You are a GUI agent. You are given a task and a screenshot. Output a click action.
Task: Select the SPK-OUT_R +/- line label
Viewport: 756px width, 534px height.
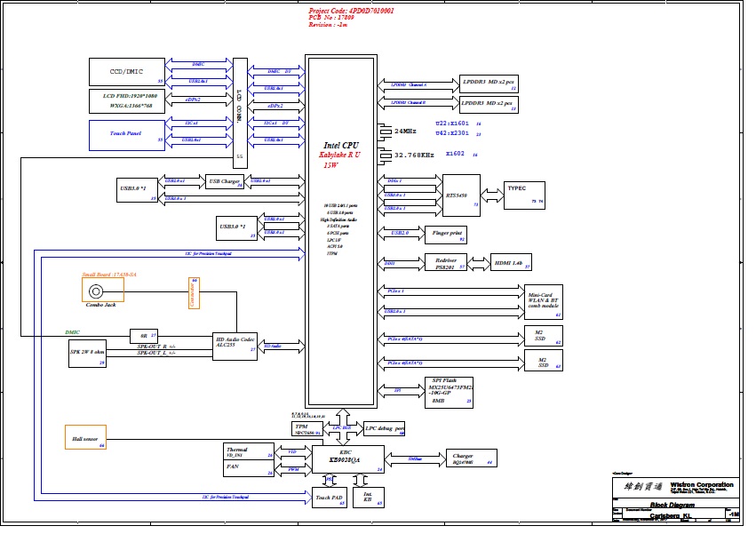(x=156, y=347)
